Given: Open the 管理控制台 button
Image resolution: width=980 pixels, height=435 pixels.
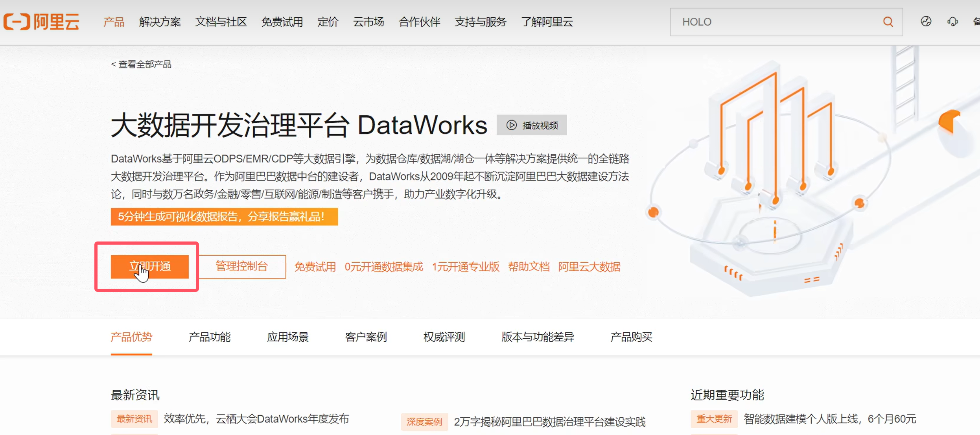Looking at the screenshot, I should [242, 267].
